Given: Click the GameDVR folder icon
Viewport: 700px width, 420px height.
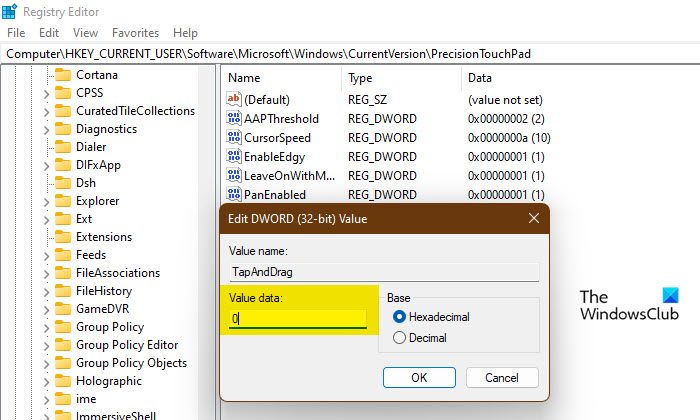Looking at the screenshot, I should click(63, 309).
